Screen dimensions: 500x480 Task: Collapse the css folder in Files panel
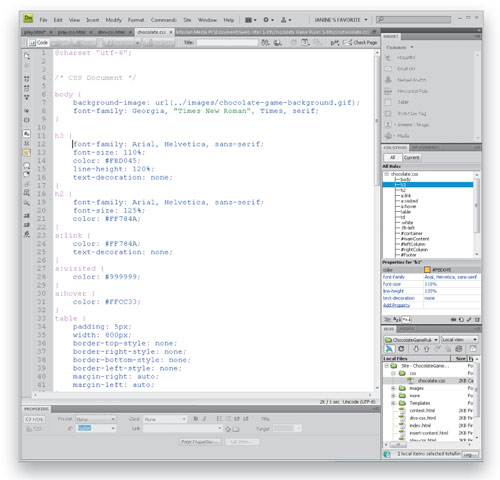coord(393,373)
